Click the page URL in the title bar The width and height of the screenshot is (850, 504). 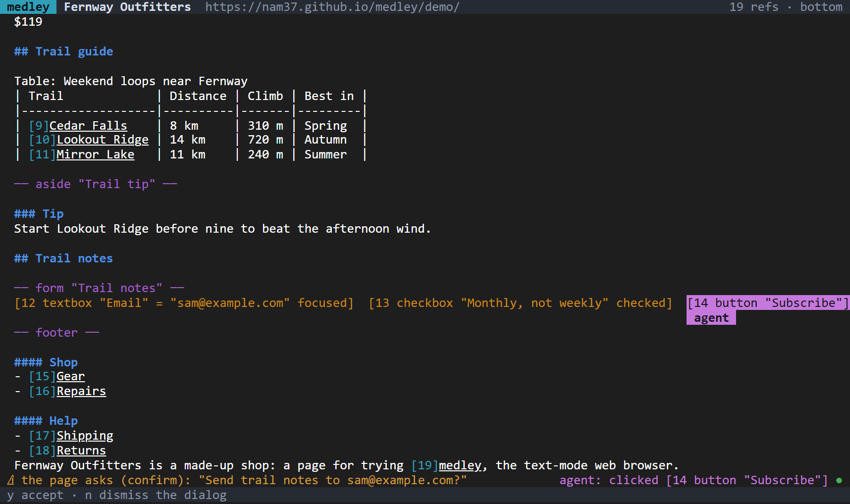[x=332, y=7]
